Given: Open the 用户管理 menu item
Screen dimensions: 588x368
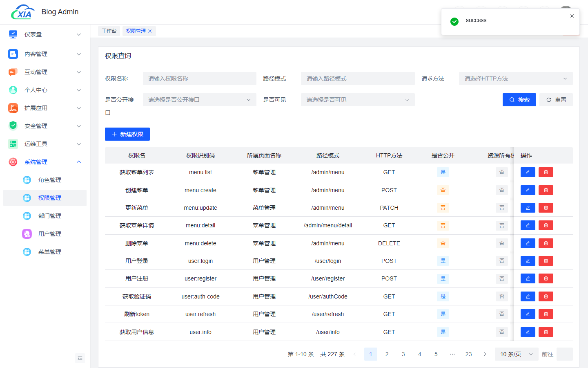Looking at the screenshot, I should (45, 234).
